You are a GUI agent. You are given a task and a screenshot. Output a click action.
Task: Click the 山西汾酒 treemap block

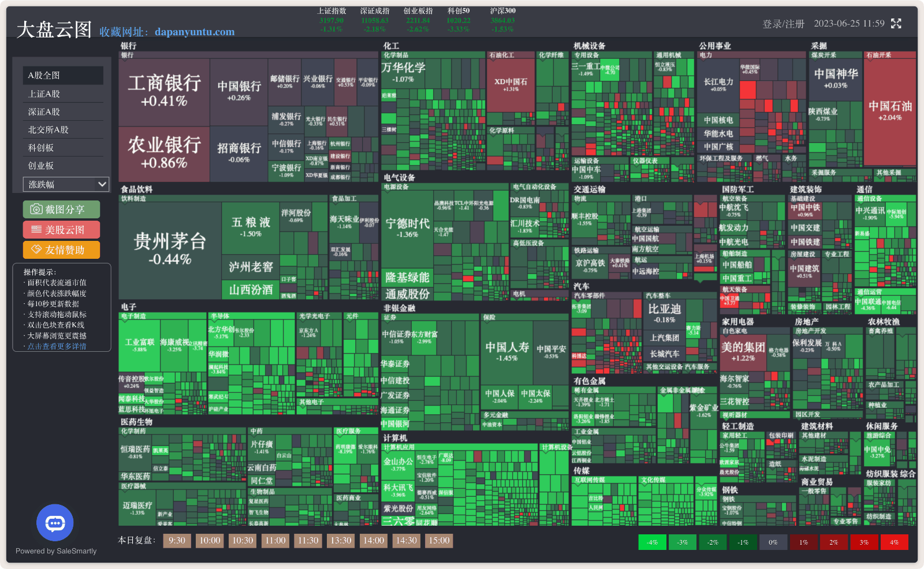[251, 290]
